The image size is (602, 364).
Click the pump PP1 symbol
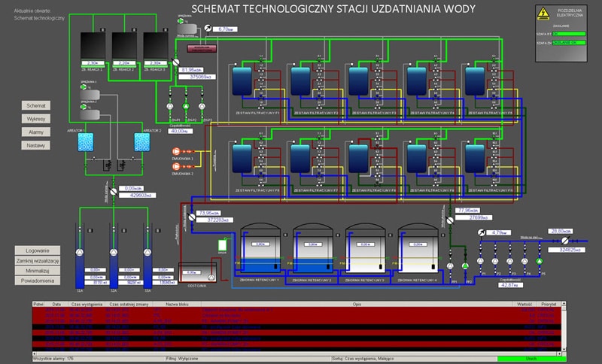[x=450, y=266]
